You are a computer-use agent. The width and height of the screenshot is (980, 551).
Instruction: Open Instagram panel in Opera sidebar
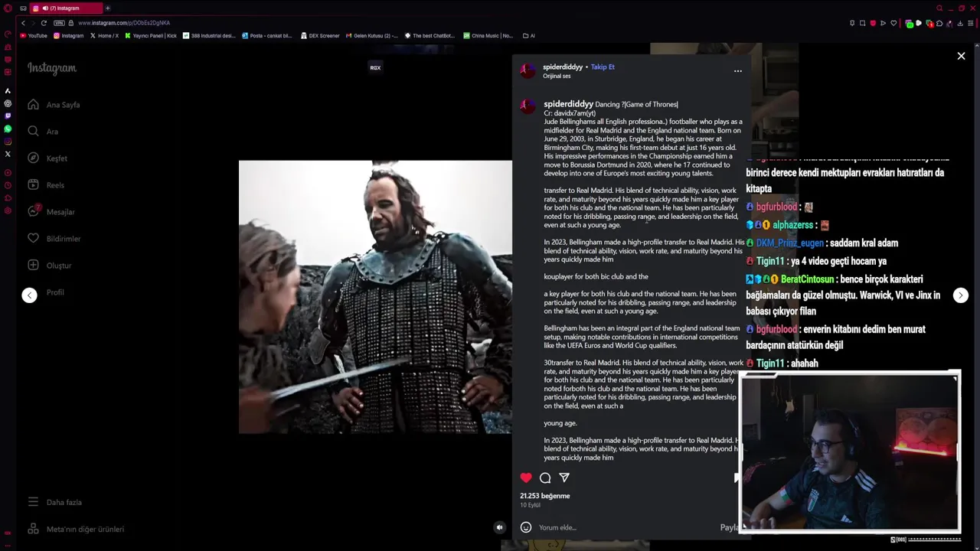coord(8,142)
